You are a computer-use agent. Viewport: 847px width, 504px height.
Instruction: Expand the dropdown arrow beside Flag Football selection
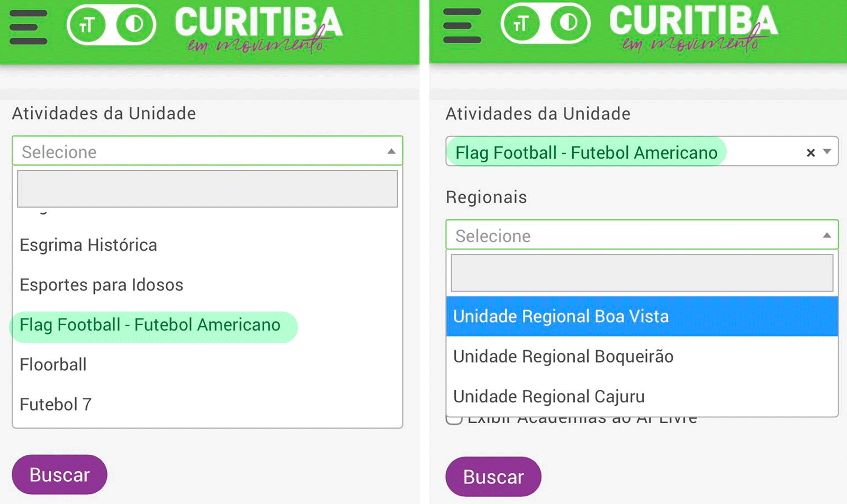coord(827,152)
